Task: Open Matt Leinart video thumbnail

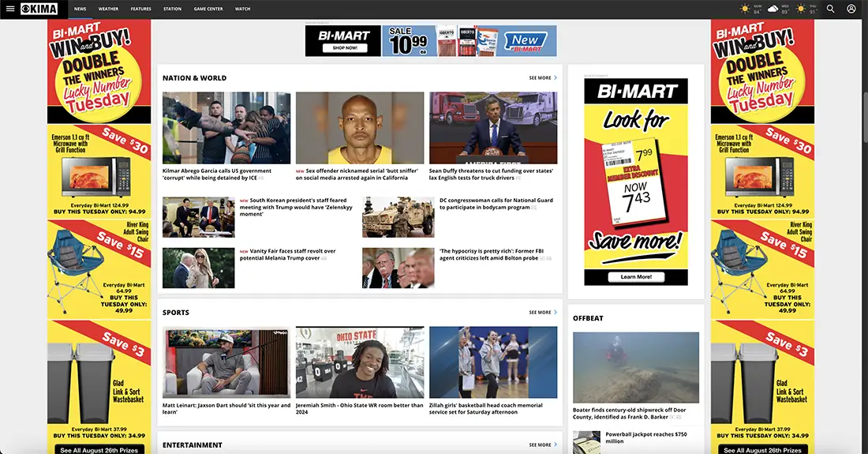Action: click(x=226, y=362)
